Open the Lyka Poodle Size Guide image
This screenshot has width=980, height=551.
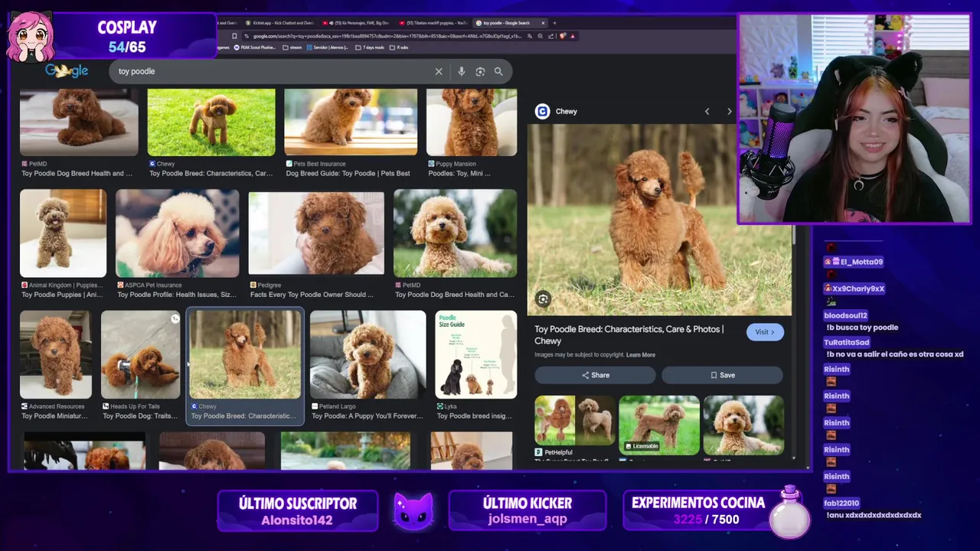476,354
